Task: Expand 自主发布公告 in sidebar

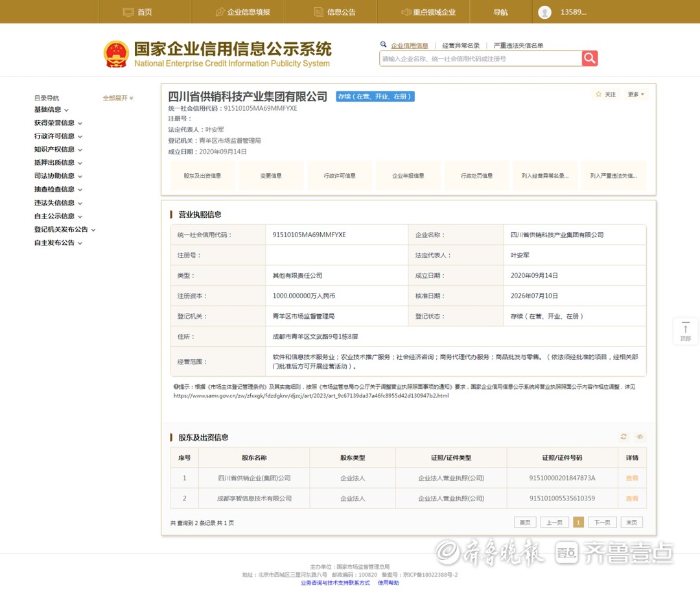Action: [x=58, y=243]
